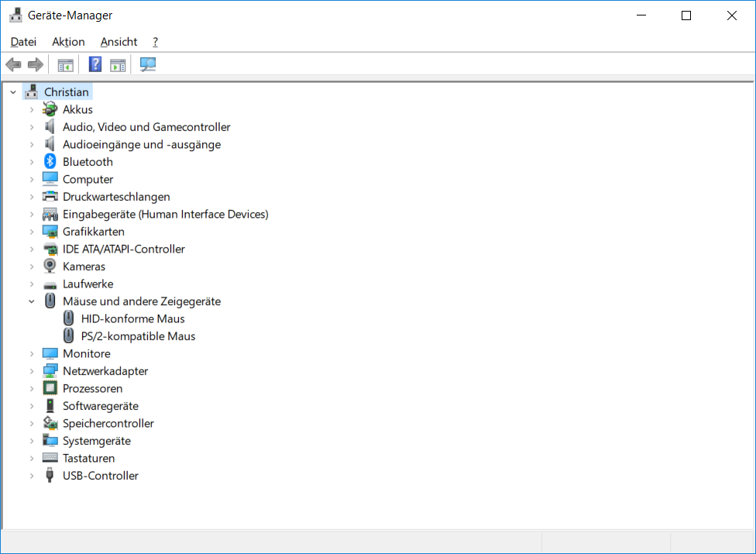
Task: Click the Tastaturen keyboard icon
Action: (x=50, y=458)
